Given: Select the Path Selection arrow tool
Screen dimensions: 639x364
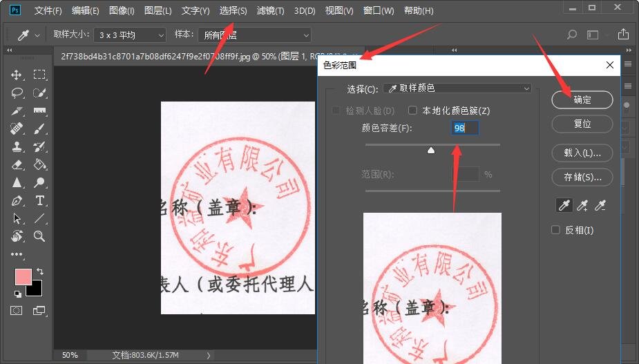Looking at the screenshot, I should pos(17,218).
